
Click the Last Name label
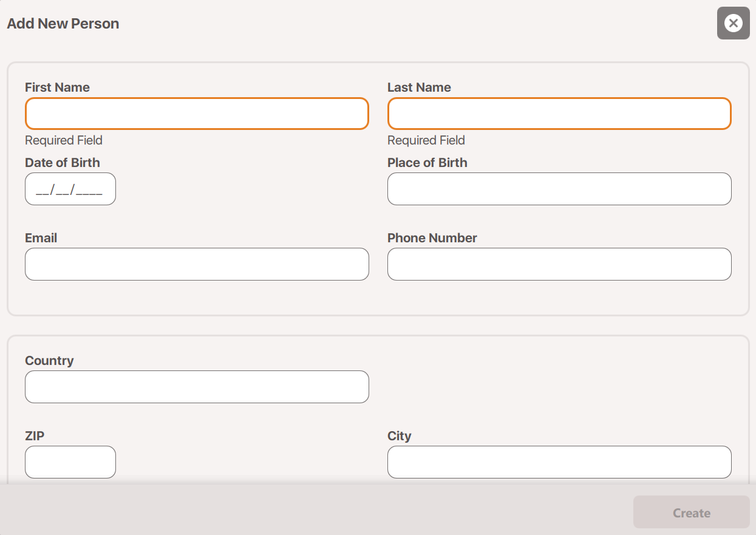click(419, 87)
